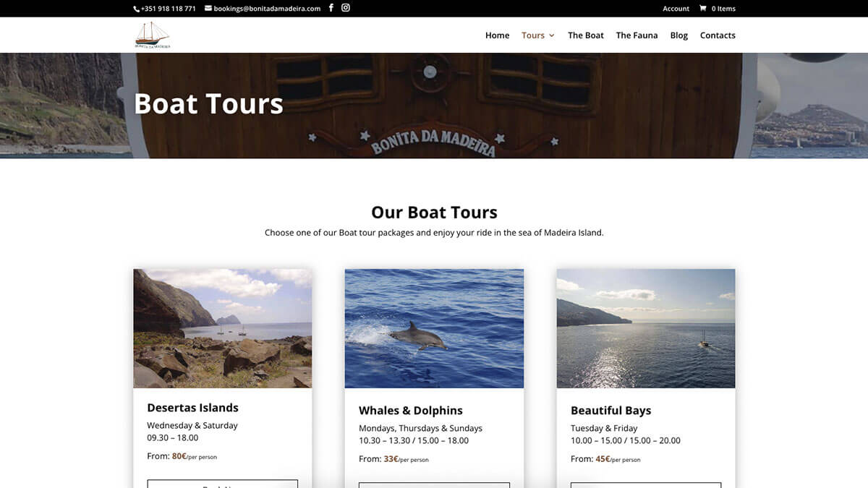
Task: Open The Fauna menu item
Action: pyautogui.click(x=637, y=35)
